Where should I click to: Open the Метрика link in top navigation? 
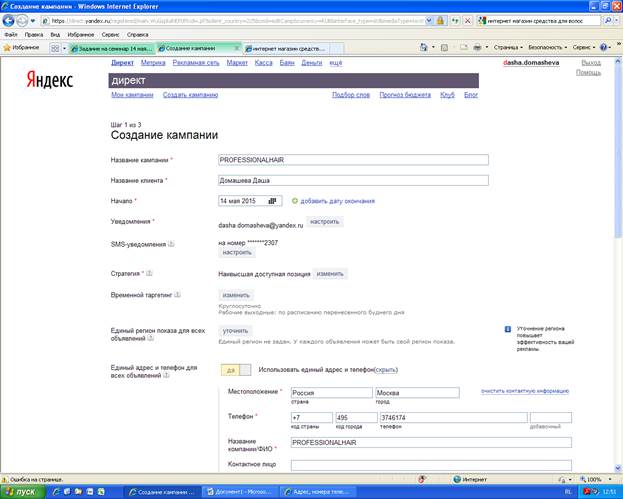click(153, 63)
